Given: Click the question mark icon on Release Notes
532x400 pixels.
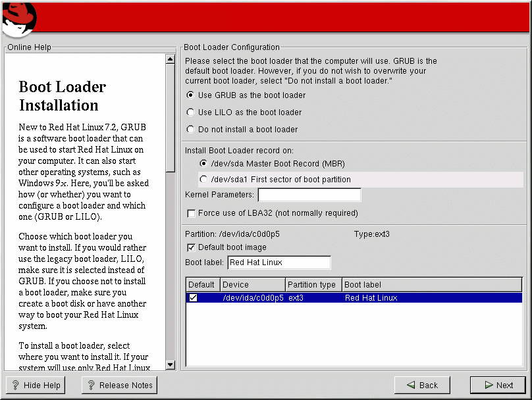Looking at the screenshot, I should (x=92, y=385).
